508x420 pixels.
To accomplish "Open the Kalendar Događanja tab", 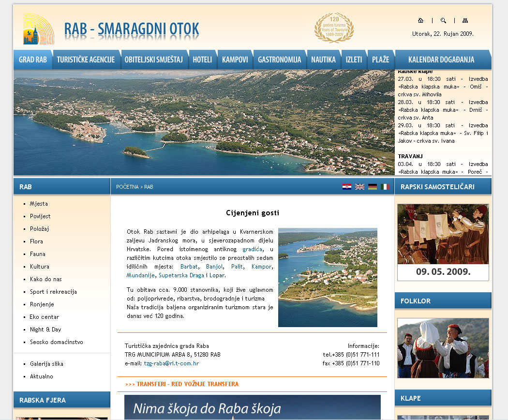I will (441, 60).
